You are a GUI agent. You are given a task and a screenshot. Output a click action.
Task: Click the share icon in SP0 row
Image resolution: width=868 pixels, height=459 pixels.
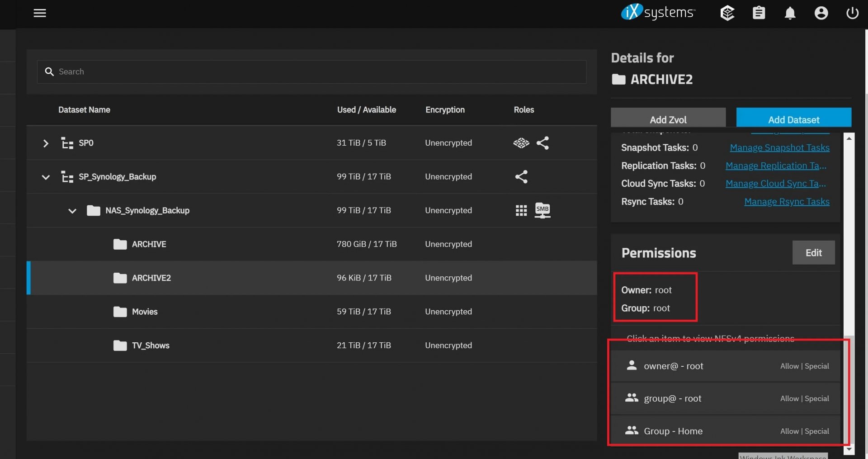(542, 143)
